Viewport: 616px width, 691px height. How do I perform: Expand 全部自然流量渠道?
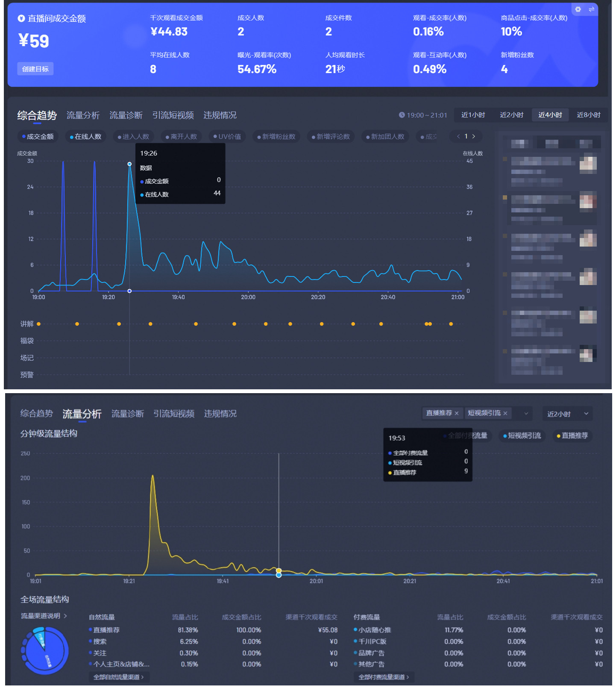pyautogui.click(x=118, y=677)
